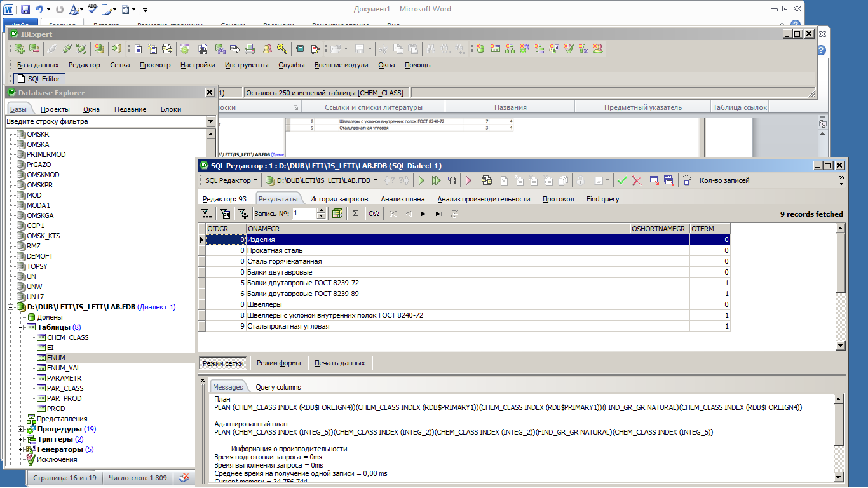Click the double-arrow Execute and fetch all icon
868x488 pixels.
coord(436,180)
